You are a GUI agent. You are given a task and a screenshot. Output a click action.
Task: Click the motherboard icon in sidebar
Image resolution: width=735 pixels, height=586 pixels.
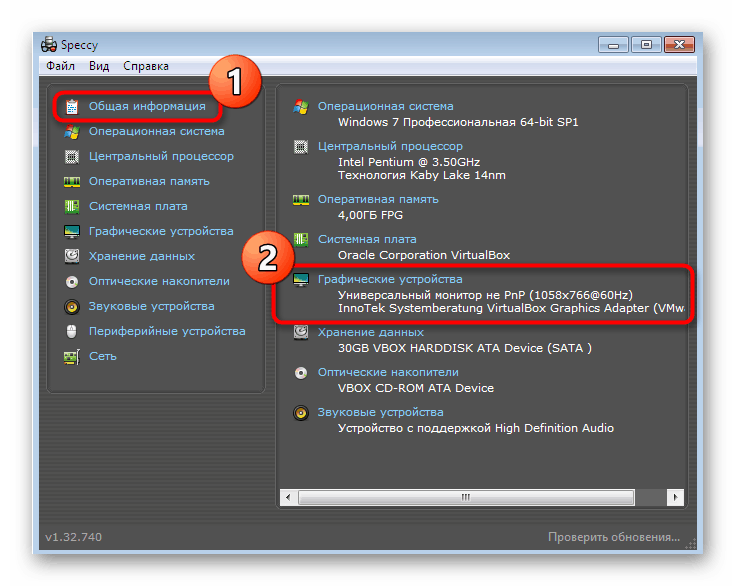click(72, 207)
